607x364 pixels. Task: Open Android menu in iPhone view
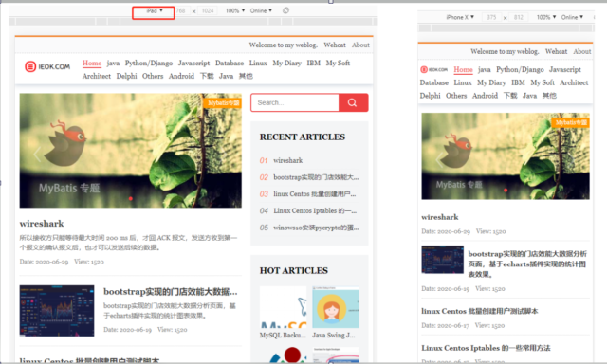485,96
